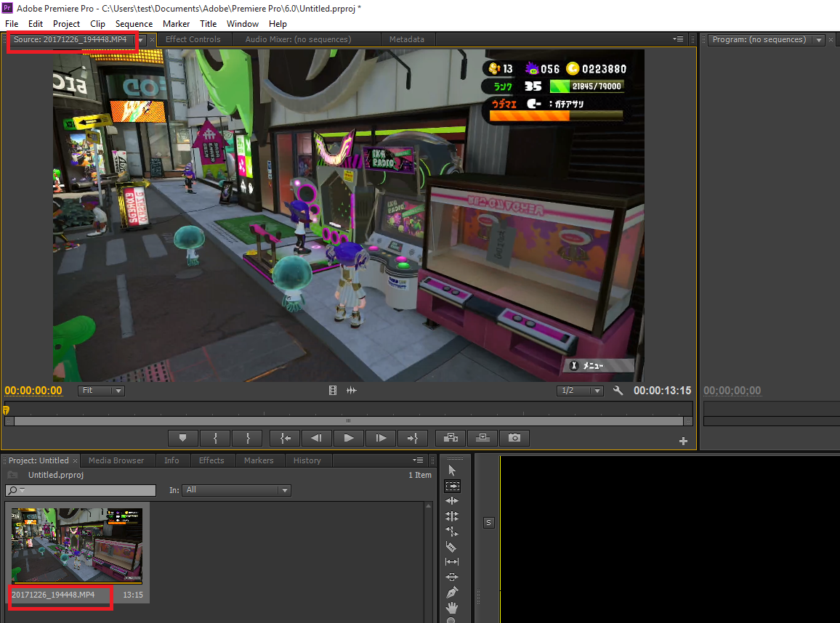Select the Selection arrow tool
The height and width of the screenshot is (623, 840).
[451, 470]
